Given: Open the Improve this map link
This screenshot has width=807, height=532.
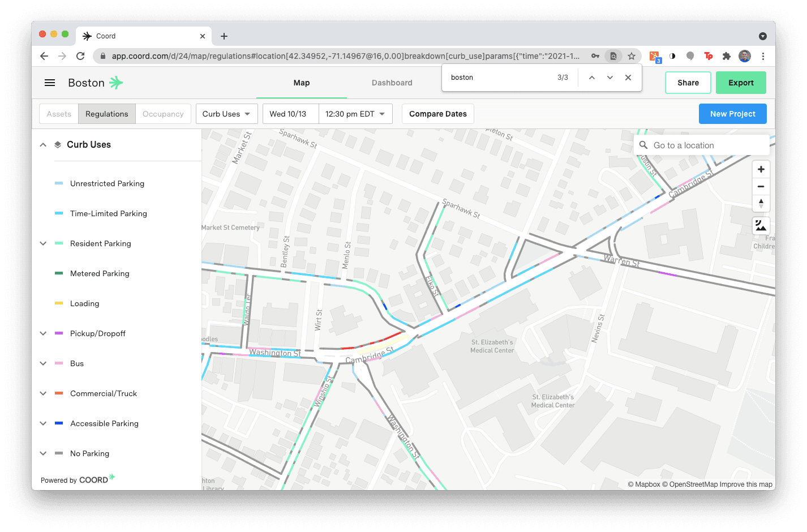Looking at the screenshot, I should point(746,484).
